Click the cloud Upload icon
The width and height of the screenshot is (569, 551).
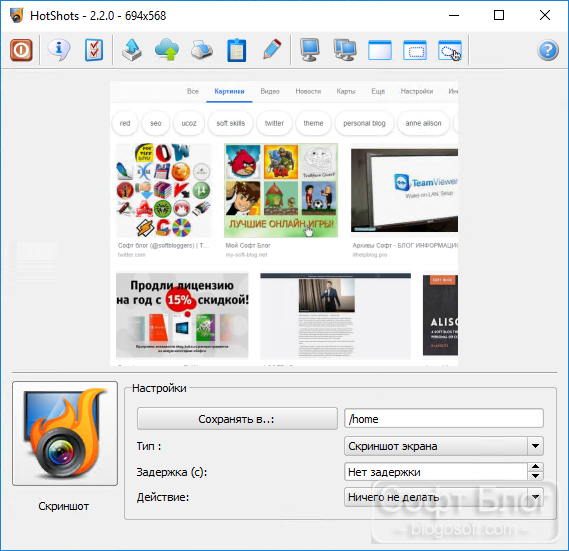tap(167, 50)
